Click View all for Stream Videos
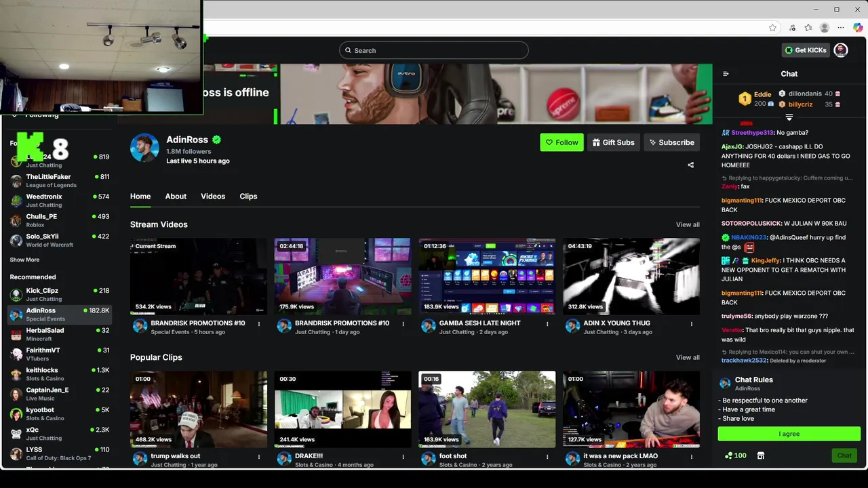 click(688, 224)
